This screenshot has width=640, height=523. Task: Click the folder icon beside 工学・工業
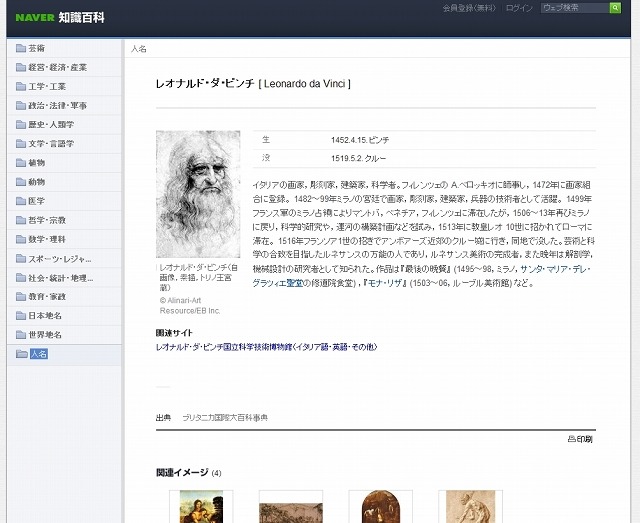(21, 87)
